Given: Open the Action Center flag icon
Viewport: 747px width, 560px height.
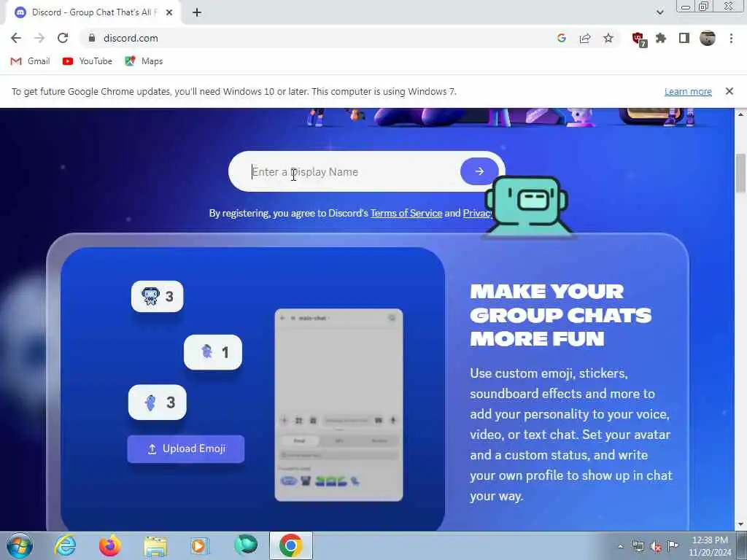Looking at the screenshot, I should coord(673,545).
